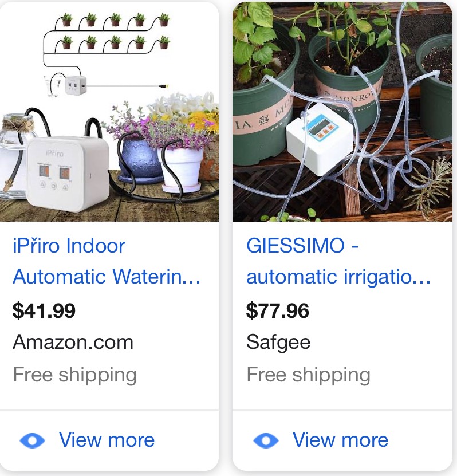Open View more for the GIESSIMO product
The width and height of the screenshot is (457, 476).
340,439
